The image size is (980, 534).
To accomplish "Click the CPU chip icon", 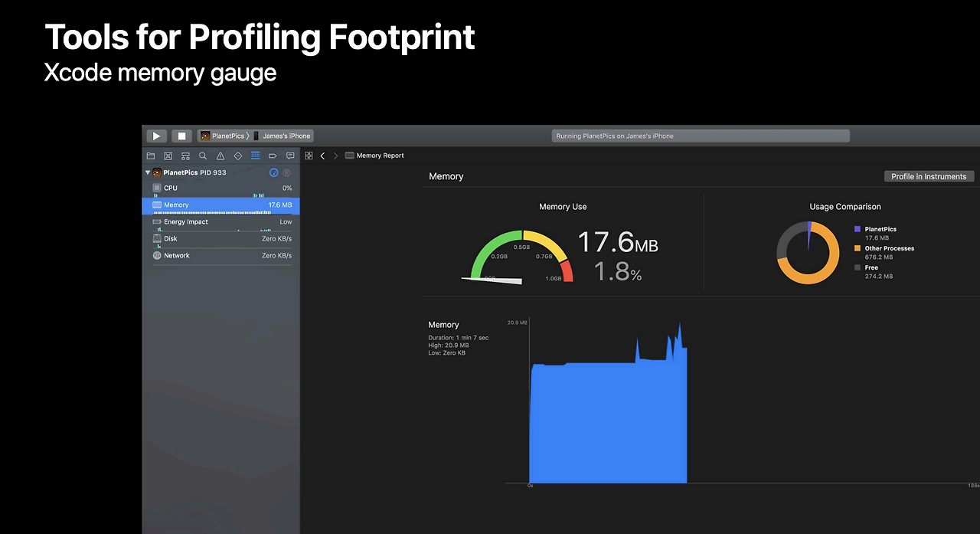I will coord(157,188).
